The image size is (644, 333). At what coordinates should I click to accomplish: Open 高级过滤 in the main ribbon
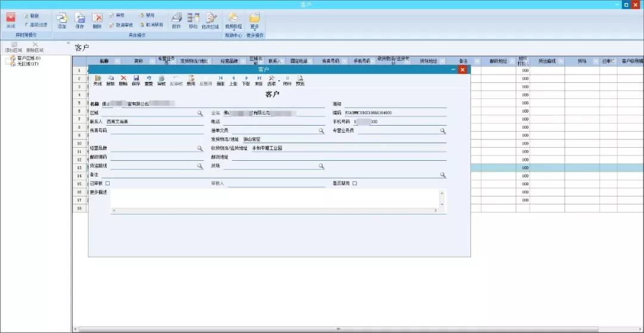(36, 24)
